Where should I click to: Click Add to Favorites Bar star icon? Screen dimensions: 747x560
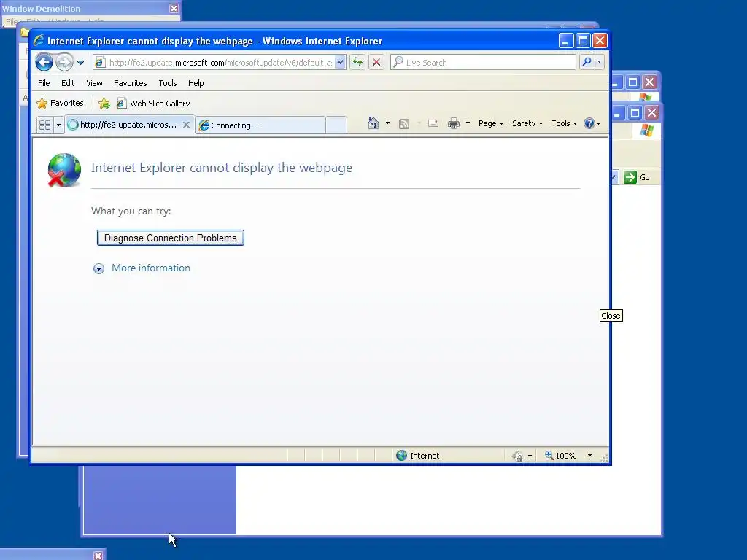tap(104, 104)
